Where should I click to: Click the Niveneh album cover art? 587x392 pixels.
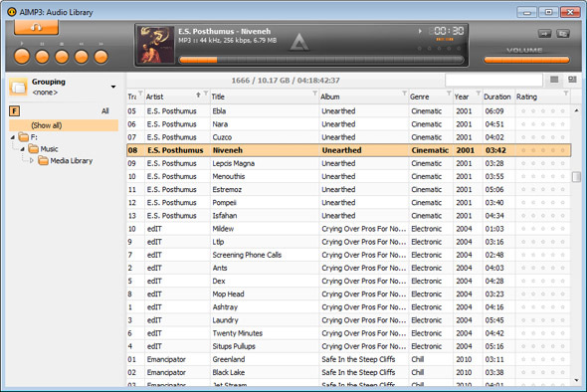(156, 45)
